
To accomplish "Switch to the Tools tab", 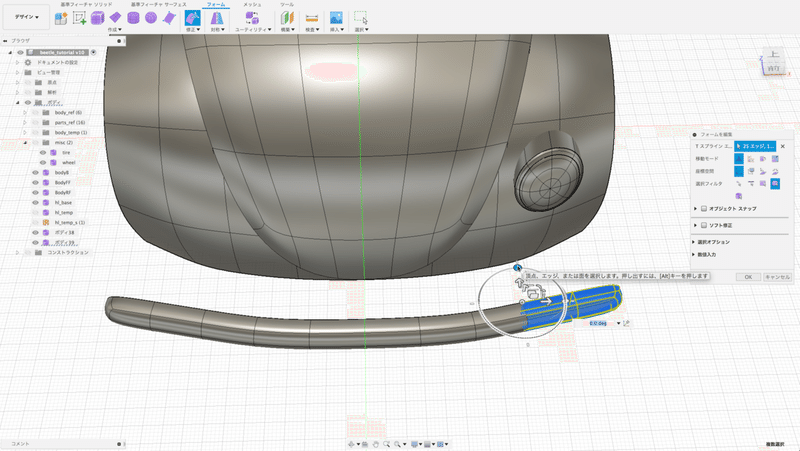I will [287, 4].
